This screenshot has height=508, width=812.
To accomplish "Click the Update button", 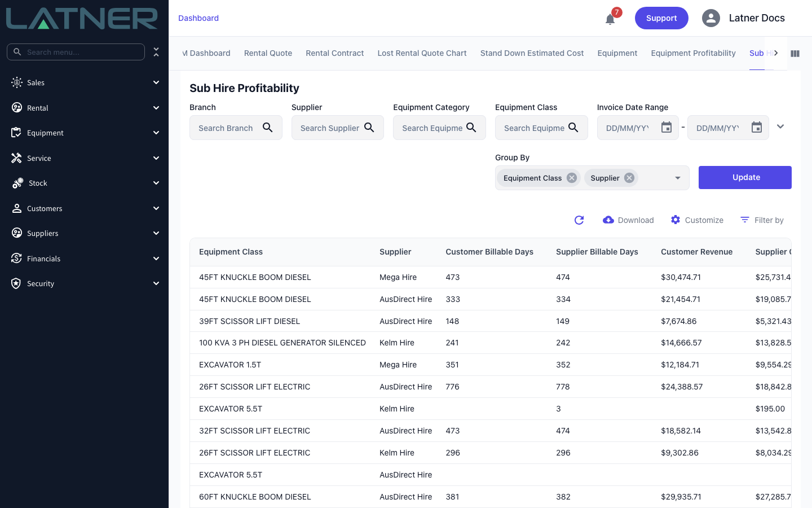I will pyautogui.click(x=745, y=177).
